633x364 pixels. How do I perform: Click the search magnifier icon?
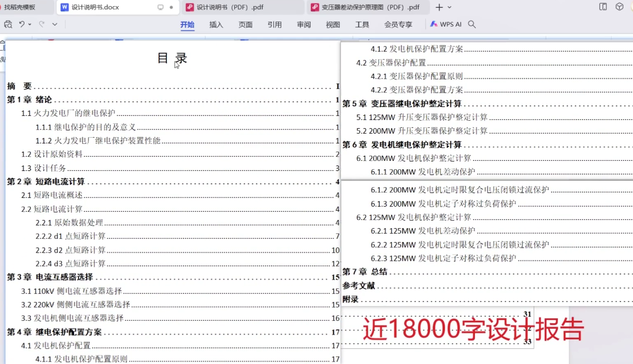click(x=472, y=24)
